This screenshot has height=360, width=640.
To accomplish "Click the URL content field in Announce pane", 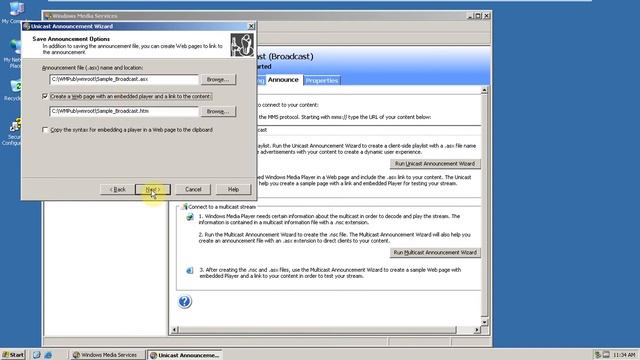I will click(x=368, y=130).
